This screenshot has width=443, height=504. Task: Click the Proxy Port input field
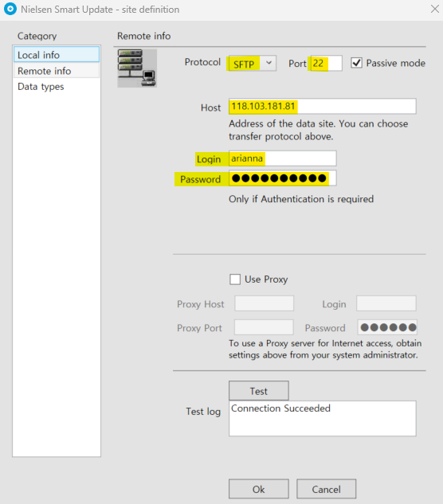(x=264, y=327)
